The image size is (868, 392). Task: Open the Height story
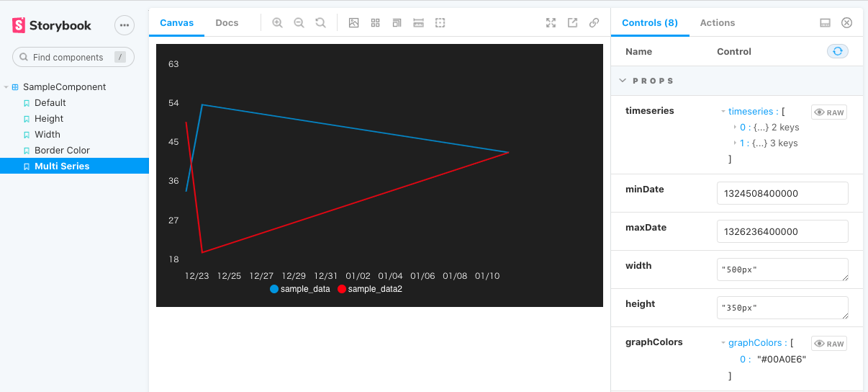pos(49,118)
